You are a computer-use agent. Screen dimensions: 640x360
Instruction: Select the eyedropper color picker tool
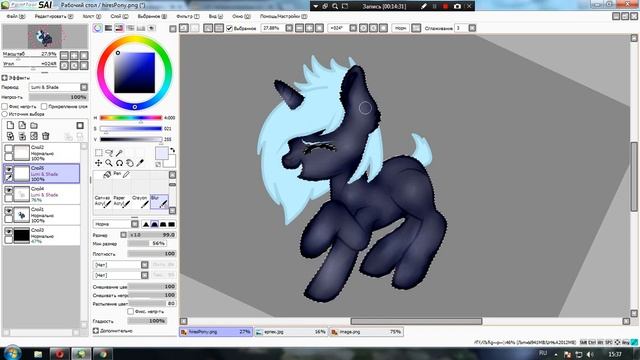pos(140,163)
